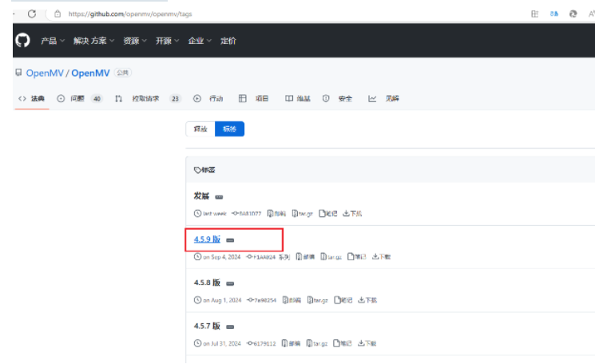Open the 4.5.9 tag link
Image resolution: width=595 pixels, height=364 pixels.
pyautogui.click(x=207, y=239)
